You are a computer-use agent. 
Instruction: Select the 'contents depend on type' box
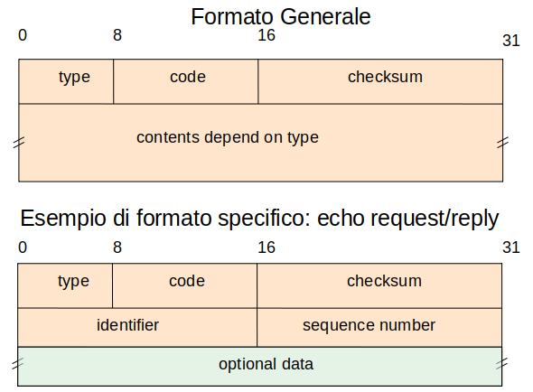pyautogui.click(x=261, y=143)
